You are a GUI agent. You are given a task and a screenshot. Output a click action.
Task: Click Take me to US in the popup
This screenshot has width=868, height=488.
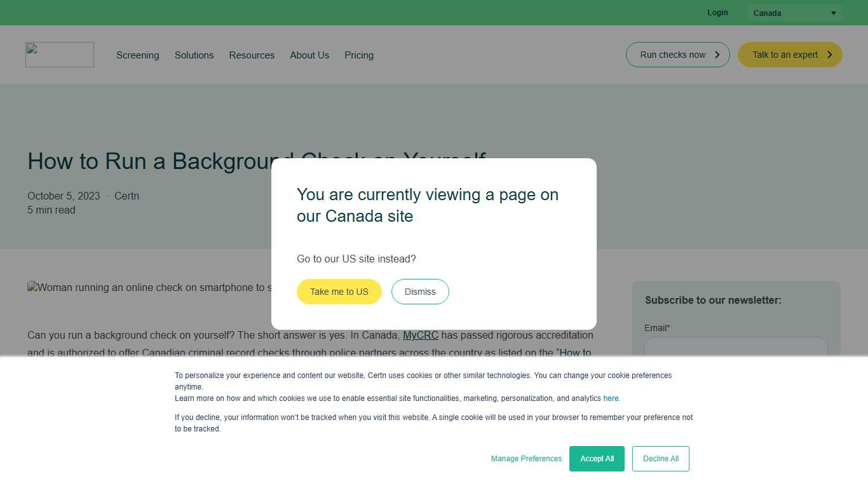[x=339, y=291]
